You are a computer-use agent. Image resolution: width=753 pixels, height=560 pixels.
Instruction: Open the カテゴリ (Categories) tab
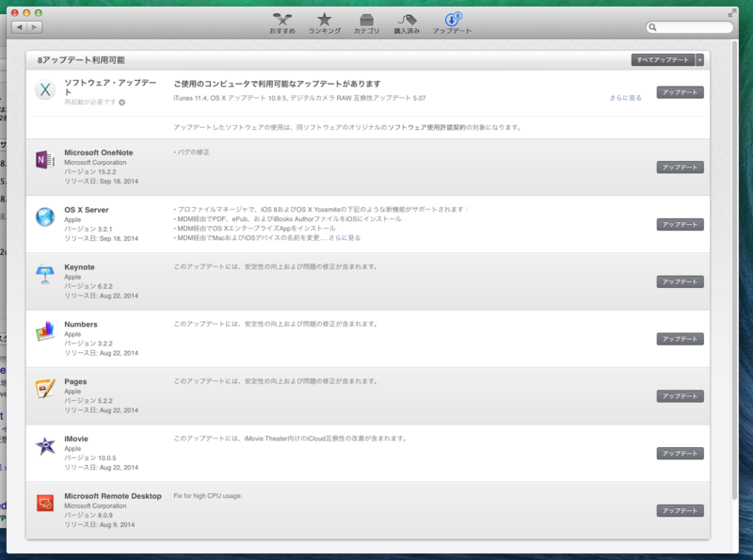click(366, 24)
